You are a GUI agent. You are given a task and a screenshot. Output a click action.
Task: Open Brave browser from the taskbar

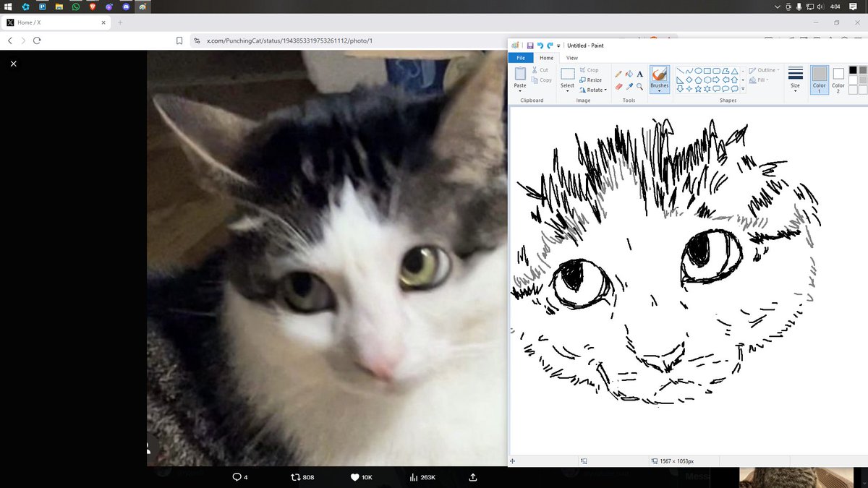(x=92, y=7)
